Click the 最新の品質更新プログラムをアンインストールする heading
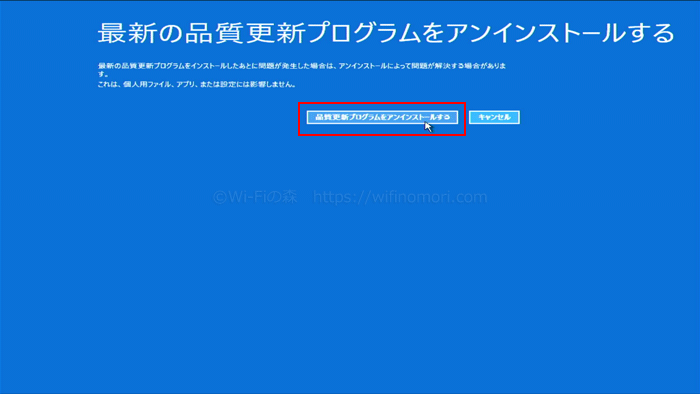700x394 pixels. pyautogui.click(x=386, y=33)
